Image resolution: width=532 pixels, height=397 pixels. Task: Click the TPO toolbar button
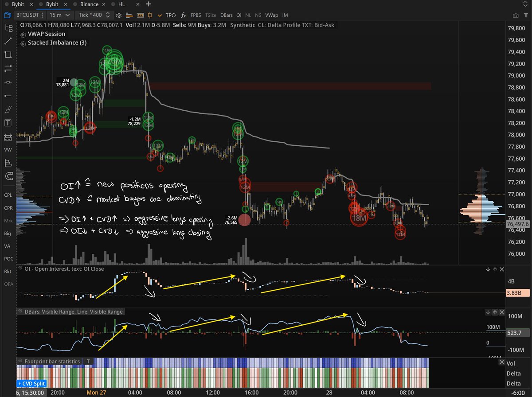click(x=170, y=15)
